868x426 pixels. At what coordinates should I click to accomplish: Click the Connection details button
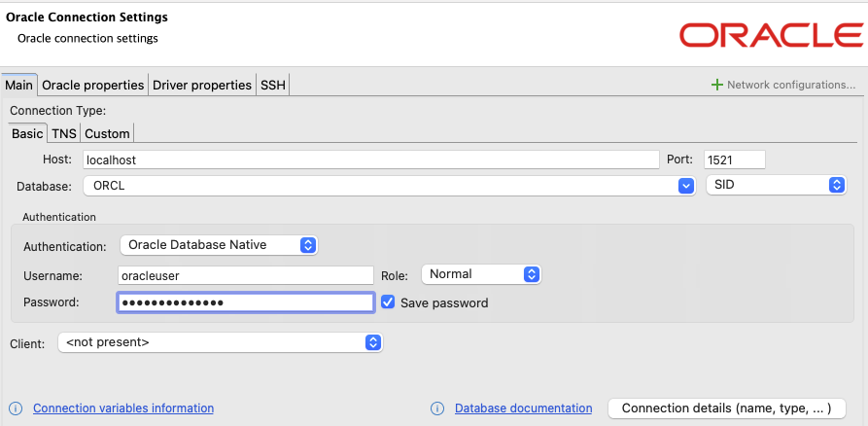click(727, 408)
